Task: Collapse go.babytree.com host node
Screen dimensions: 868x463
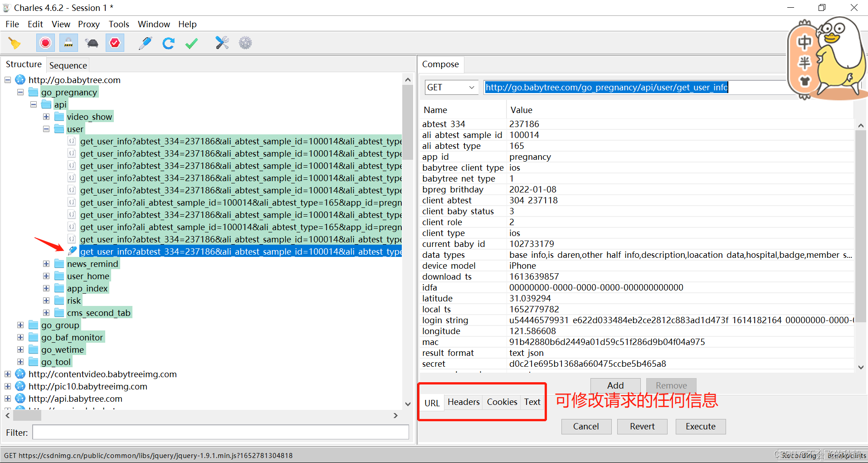Action: point(8,80)
